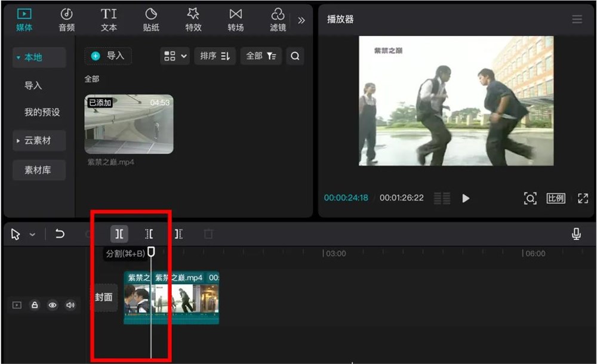Select the split tool in timeline toolbar
Viewport: 597px width, 364px height.
pyautogui.click(x=119, y=234)
